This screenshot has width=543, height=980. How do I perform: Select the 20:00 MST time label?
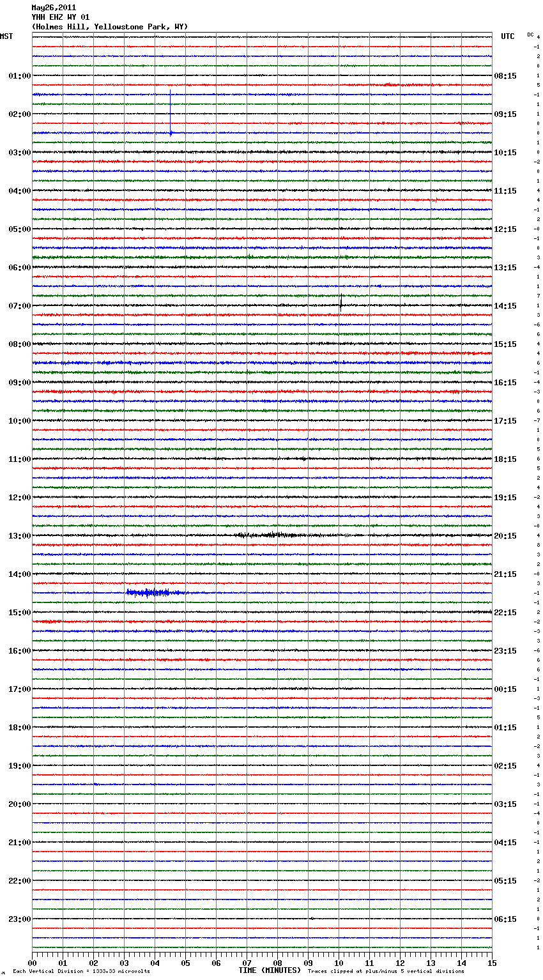[x=20, y=804]
